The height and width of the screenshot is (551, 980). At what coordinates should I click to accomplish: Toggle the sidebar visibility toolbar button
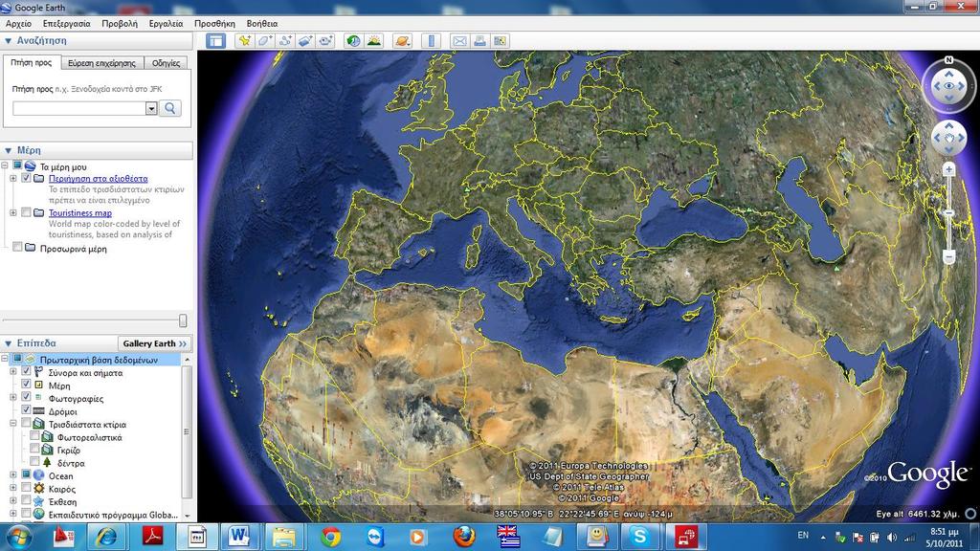click(216, 41)
